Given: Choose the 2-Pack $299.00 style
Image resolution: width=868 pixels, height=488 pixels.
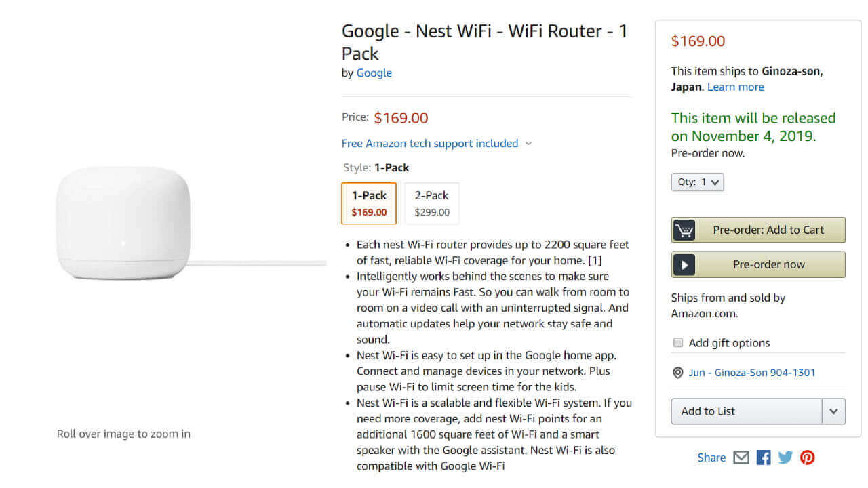Looking at the screenshot, I should [432, 203].
